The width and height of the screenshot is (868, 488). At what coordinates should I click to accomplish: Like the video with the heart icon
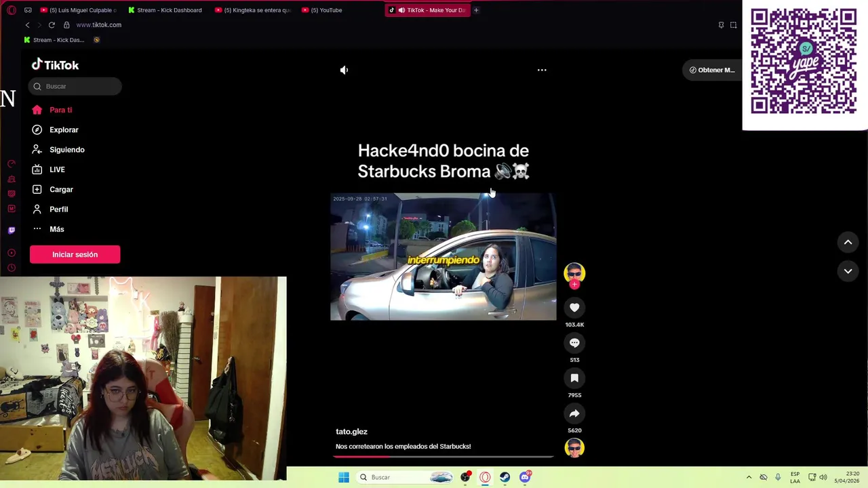(x=574, y=308)
